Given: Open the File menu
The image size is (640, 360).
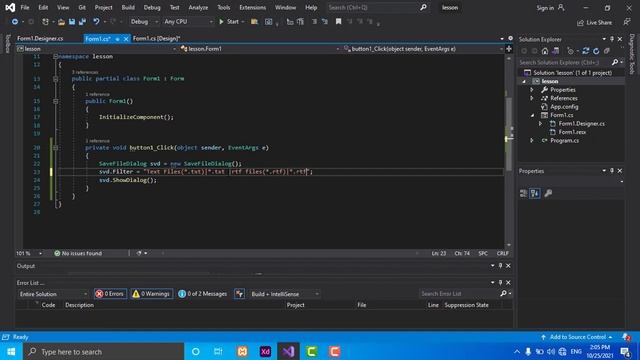Looking at the screenshot, I should click(25, 7).
